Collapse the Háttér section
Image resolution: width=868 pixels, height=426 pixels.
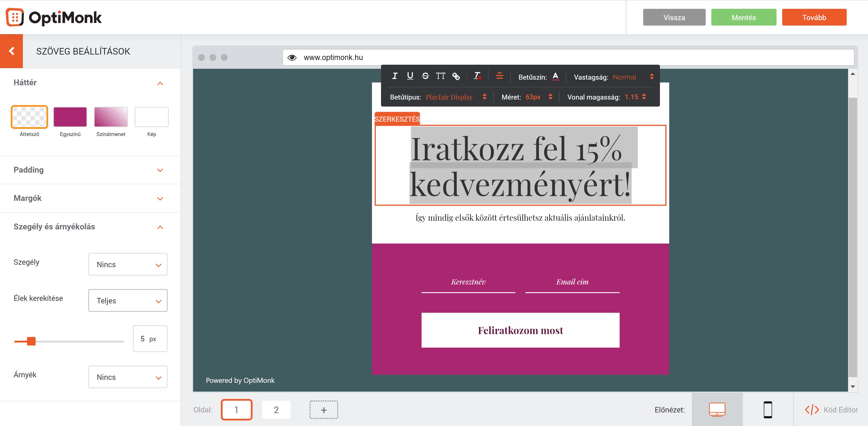click(160, 83)
